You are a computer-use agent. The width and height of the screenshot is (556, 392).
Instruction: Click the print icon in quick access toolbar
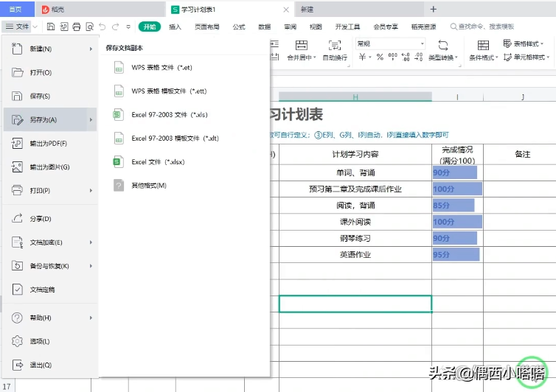(76, 27)
